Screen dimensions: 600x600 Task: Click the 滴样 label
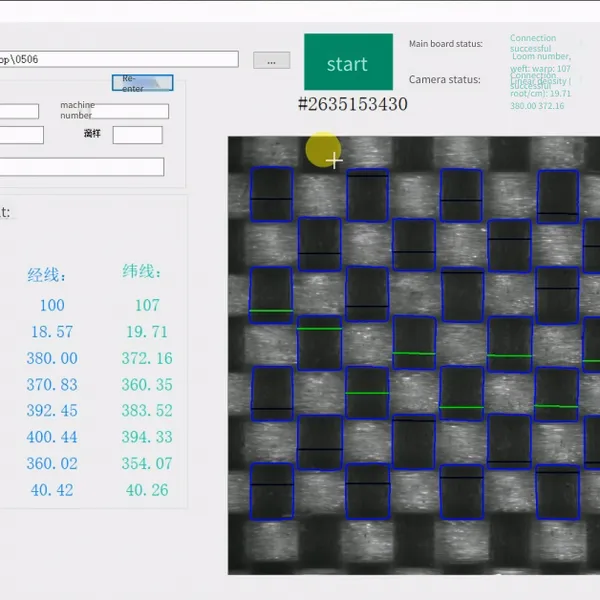[x=92, y=133]
